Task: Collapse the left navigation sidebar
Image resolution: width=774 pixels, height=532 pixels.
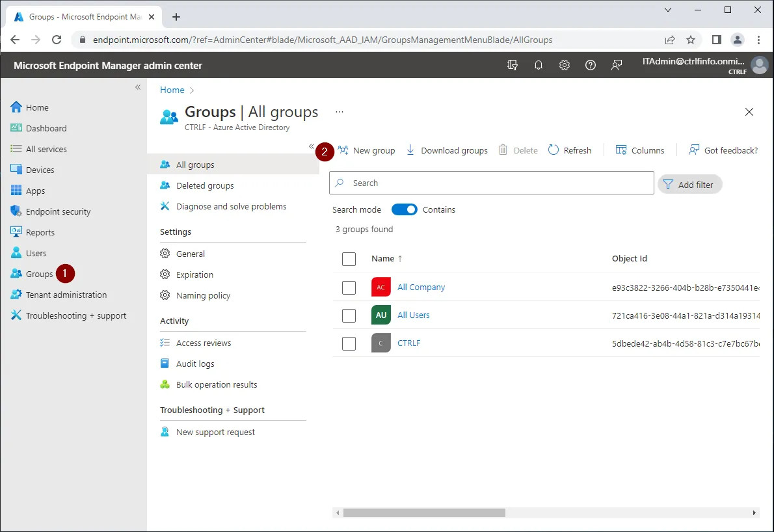Action: click(138, 87)
